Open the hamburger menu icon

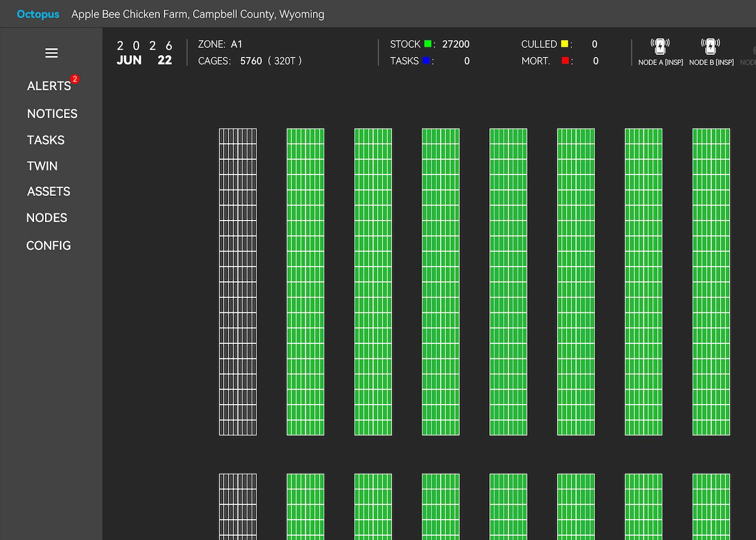[52, 53]
